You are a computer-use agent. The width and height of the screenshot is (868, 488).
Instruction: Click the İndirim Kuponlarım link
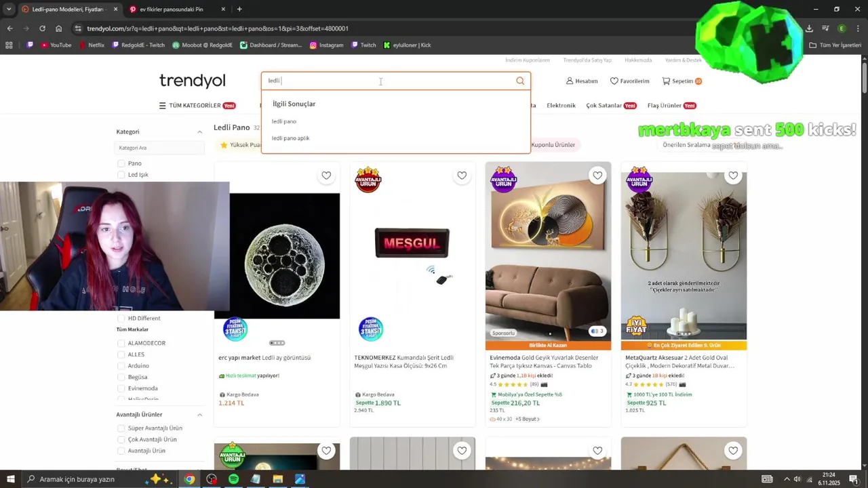pyautogui.click(x=528, y=60)
